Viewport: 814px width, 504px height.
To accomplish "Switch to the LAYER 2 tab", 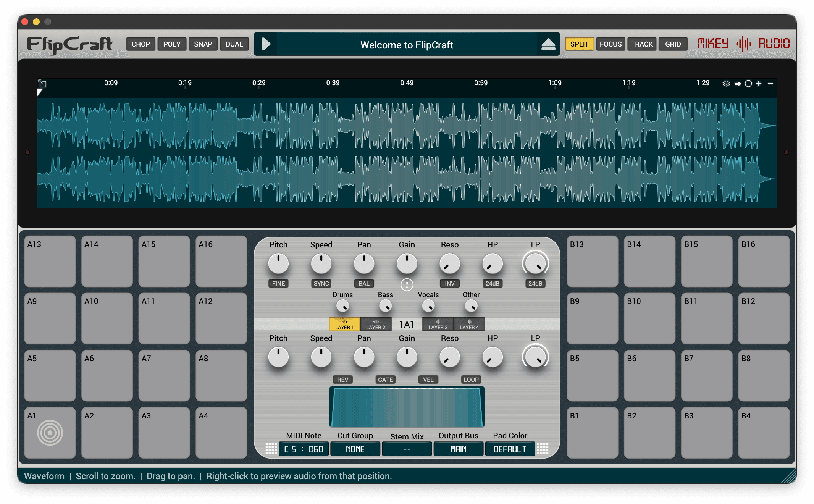I will 376,324.
